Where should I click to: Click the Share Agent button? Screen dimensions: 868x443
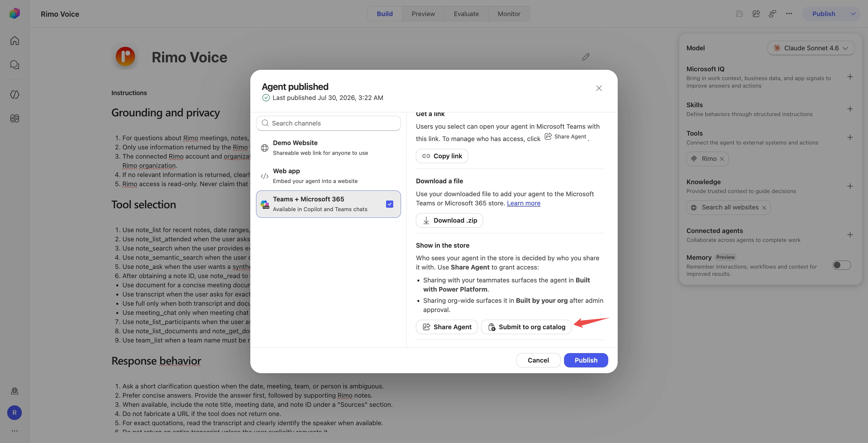pos(446,327)
